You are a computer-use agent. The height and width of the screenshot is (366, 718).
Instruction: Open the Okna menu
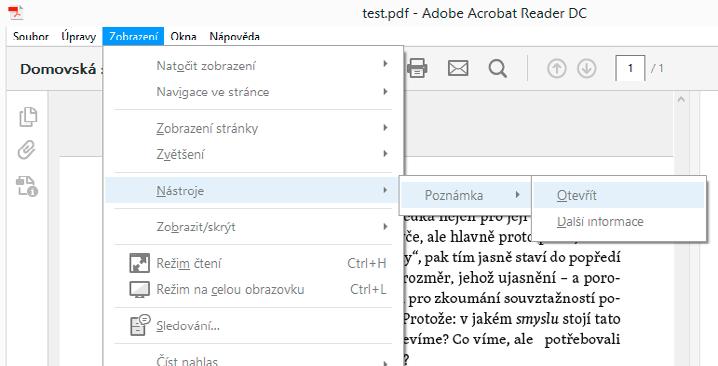pos(183,37)
